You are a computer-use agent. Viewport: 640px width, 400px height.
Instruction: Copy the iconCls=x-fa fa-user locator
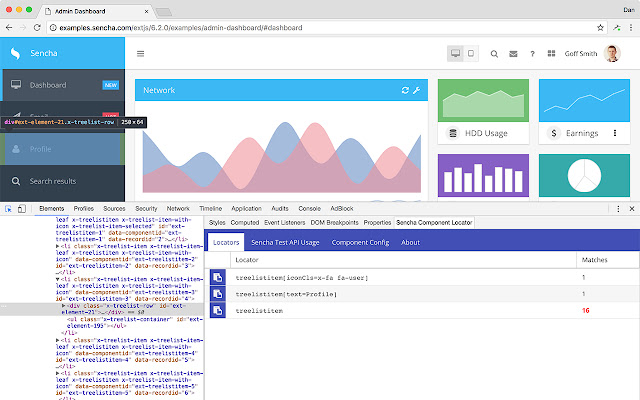click(x=218, y=277)
